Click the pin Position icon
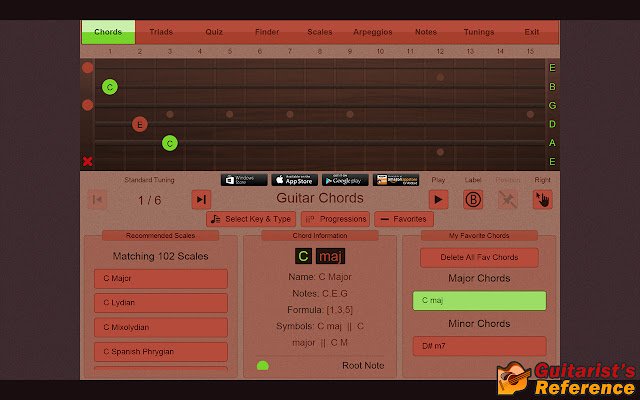The height and width of the screenshot is (400, 640). coord(508,200)
